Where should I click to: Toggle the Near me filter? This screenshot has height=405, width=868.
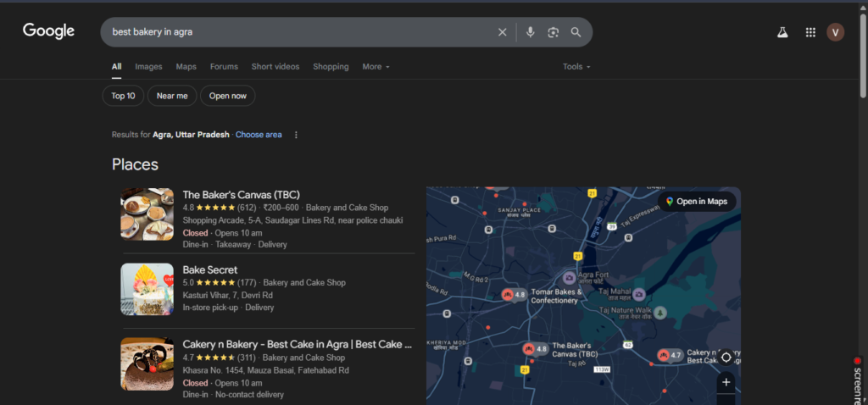(172, 96)
